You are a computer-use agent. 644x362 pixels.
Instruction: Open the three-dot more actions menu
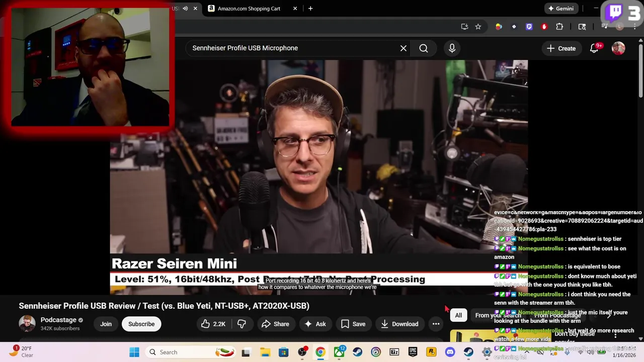tap(436, 324)
